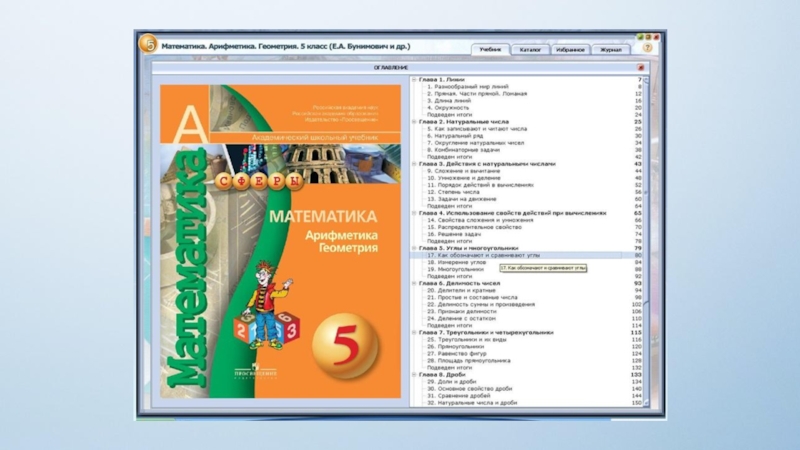The image size is (800, 450).
Task: Open 26. Прямоугольники
Action: click(x=455, y=346)
